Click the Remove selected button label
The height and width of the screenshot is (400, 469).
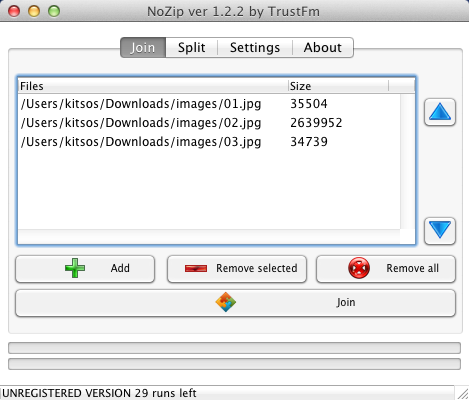click(x=257, y=268)
